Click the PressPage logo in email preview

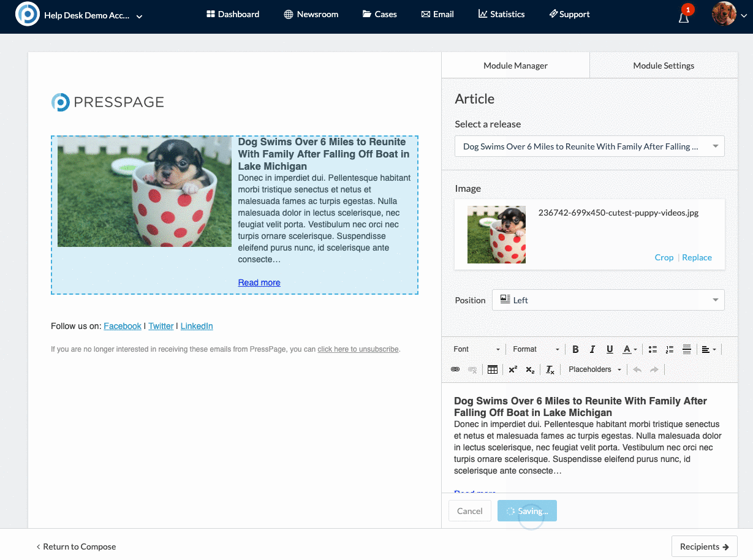click(108, 102)
